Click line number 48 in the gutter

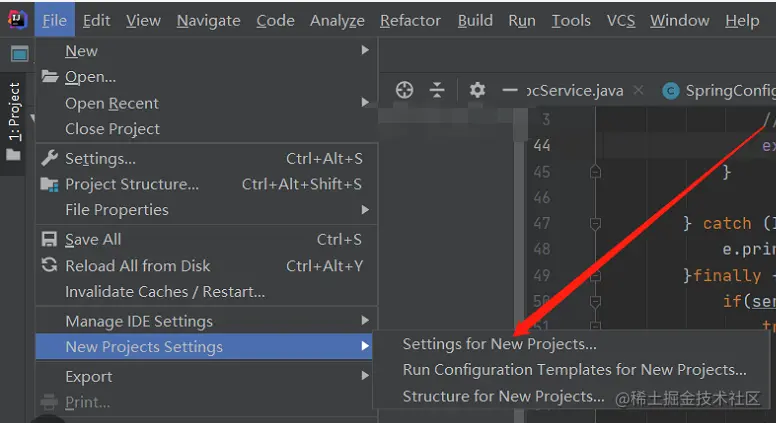point(541,249)
